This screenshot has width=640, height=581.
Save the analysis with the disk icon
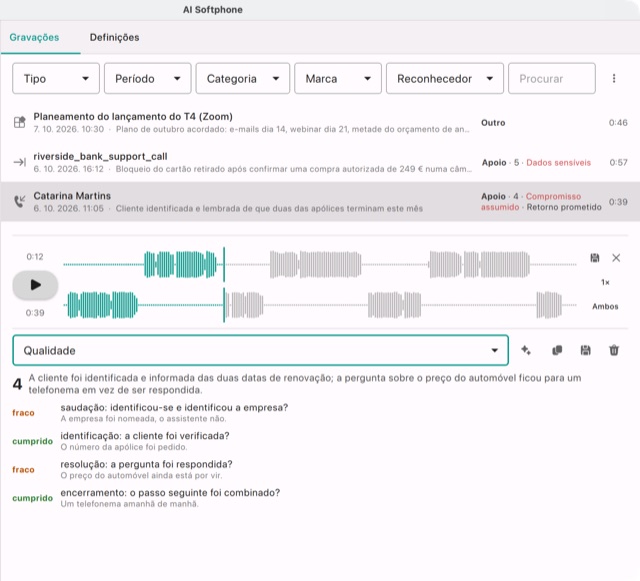[585, 350]
